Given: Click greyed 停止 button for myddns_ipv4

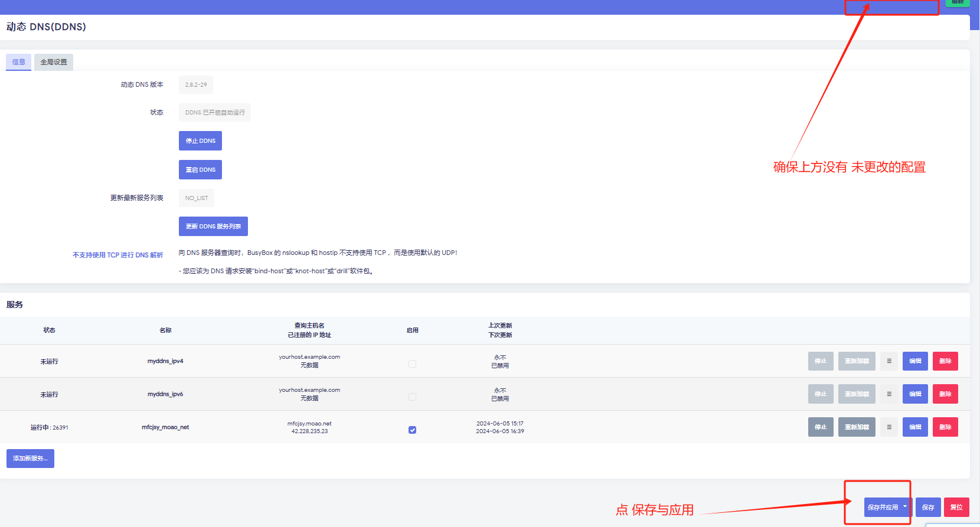Looking at the screenshot, I should click(821, 361).
